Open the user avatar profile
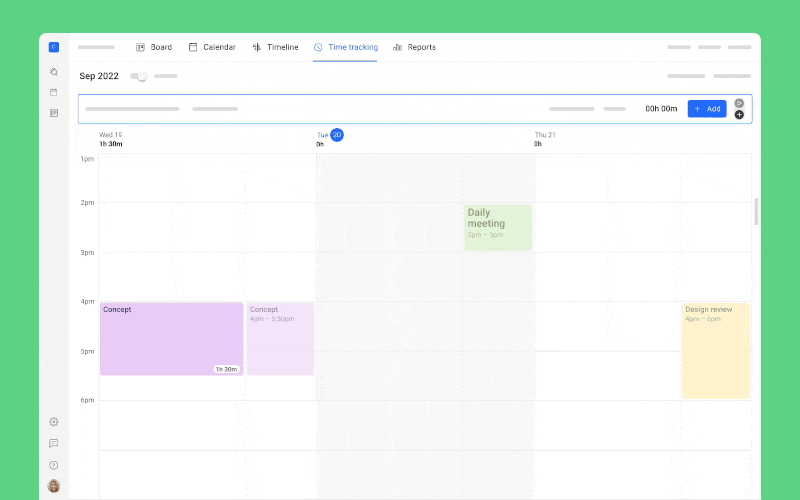 click(x=54, y=486)
